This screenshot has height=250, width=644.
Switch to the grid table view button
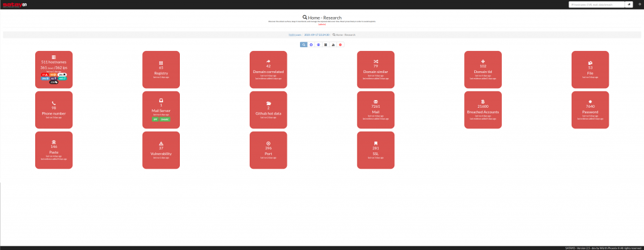coord(326,45)
